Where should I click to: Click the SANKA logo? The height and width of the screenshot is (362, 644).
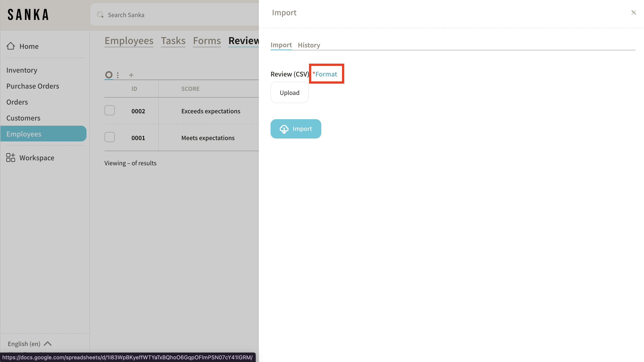pos(28,15)
